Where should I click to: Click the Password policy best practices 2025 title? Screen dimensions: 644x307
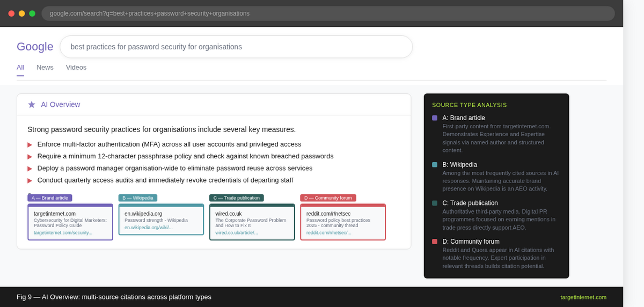[x=339, y=223]
